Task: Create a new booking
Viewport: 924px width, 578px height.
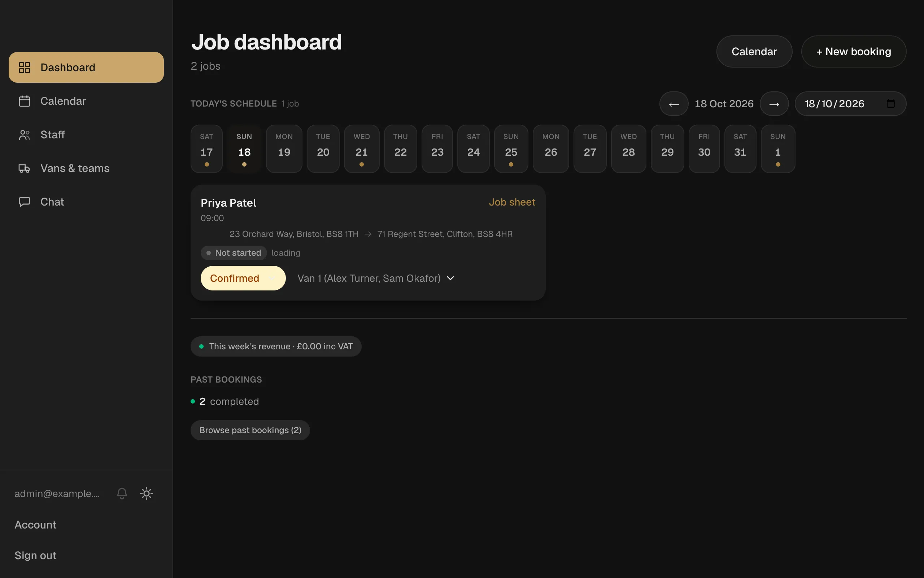Action: 853,52
